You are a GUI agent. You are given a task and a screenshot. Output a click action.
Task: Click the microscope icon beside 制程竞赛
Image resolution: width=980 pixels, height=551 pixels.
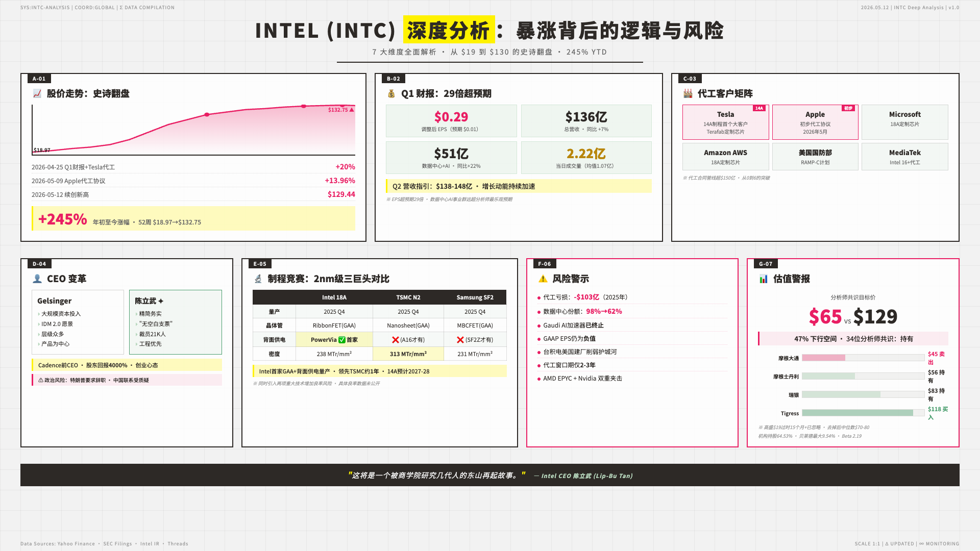click(x=258, y=279)
